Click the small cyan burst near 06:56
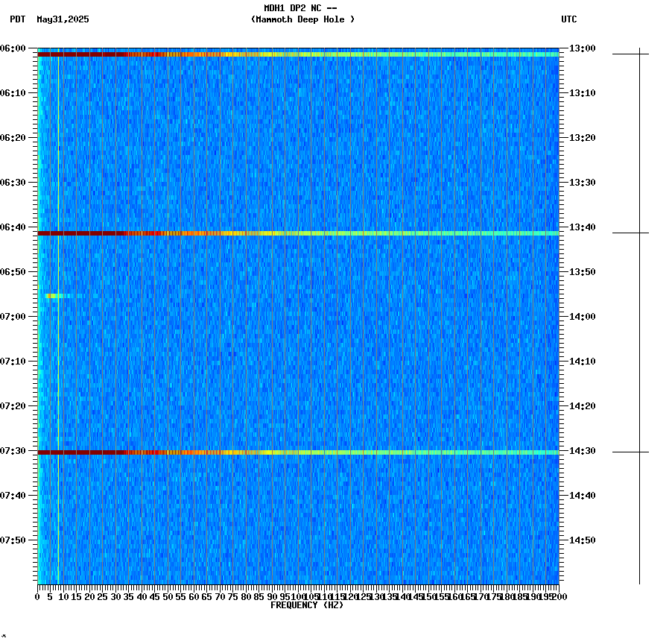The height and width of the screenshot is (644, 672). pyautogui.click(x=54, y=296)
